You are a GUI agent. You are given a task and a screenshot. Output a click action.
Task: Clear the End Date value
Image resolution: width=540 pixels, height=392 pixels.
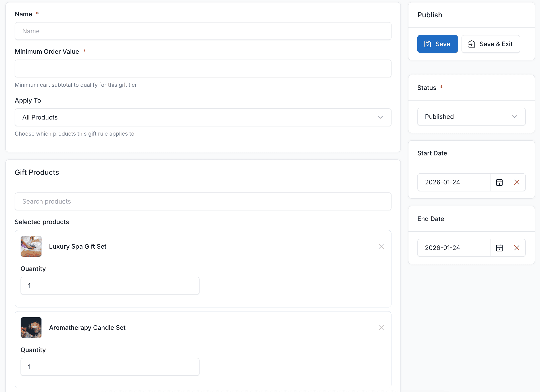[x=516, y=248]
